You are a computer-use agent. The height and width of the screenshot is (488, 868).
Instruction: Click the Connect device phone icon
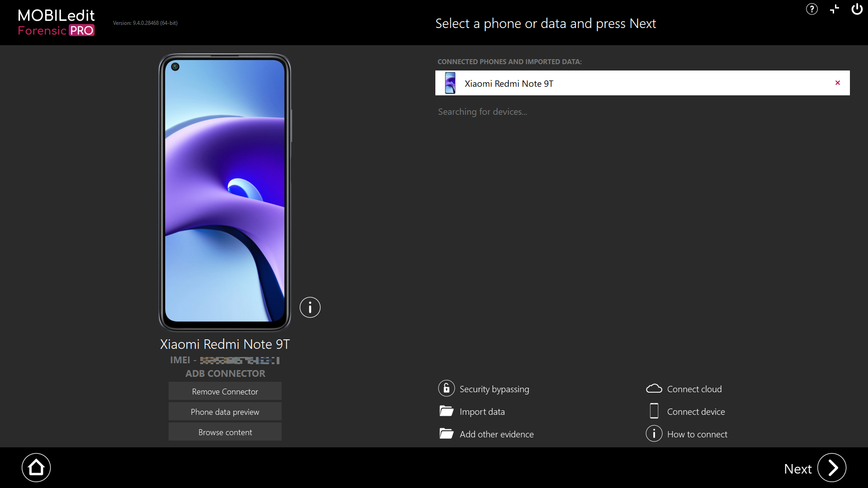(x=654, y=411)
